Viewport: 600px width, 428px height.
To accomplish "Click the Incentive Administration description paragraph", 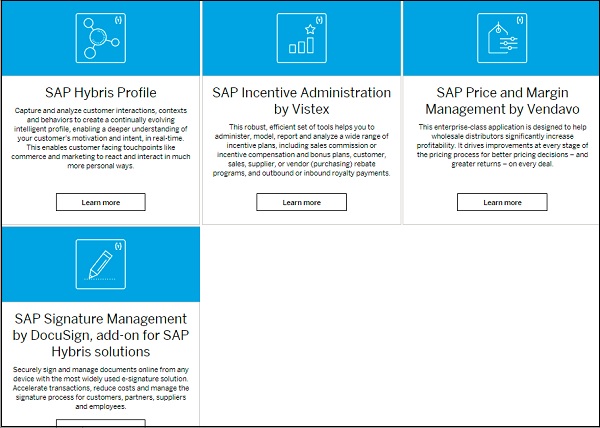I will tap(301, 150).
